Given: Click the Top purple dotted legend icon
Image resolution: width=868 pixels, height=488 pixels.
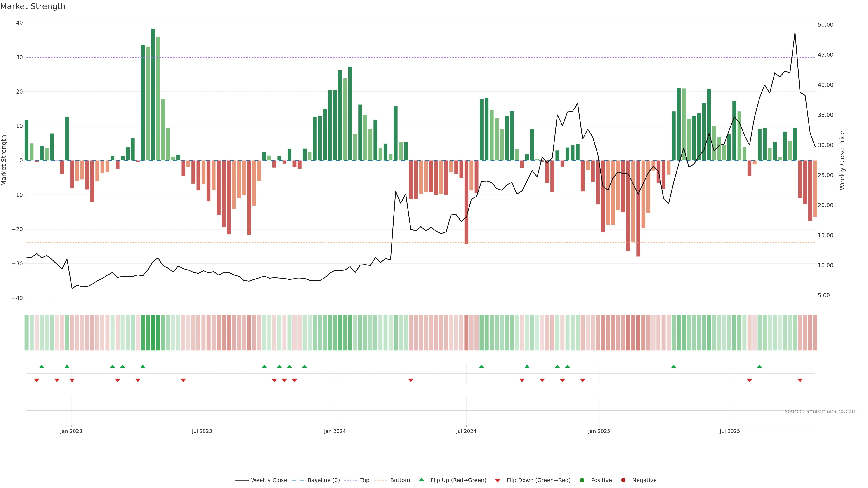Looking at the screenshot, I should (x=351, y=480).
